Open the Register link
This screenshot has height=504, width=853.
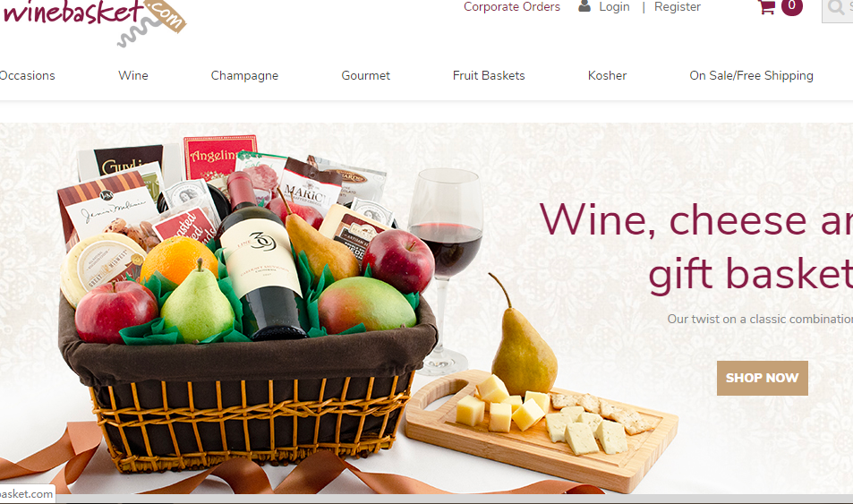[678, 6]
